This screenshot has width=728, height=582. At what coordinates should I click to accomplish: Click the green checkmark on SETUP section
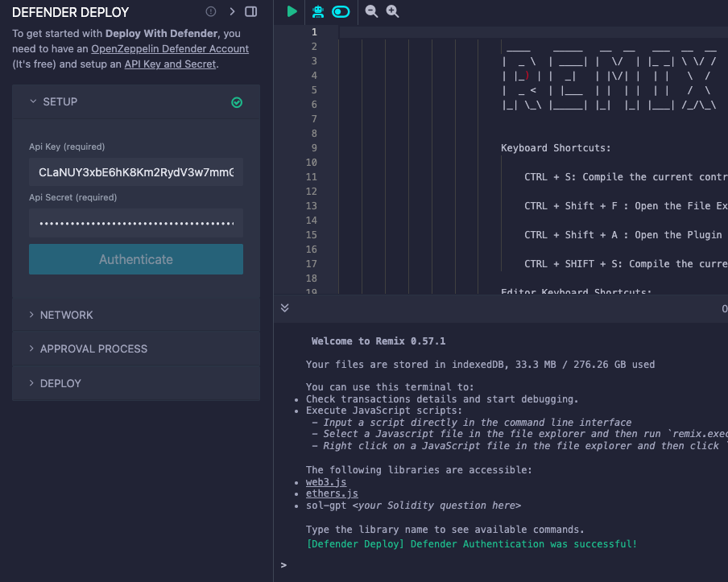237,102
